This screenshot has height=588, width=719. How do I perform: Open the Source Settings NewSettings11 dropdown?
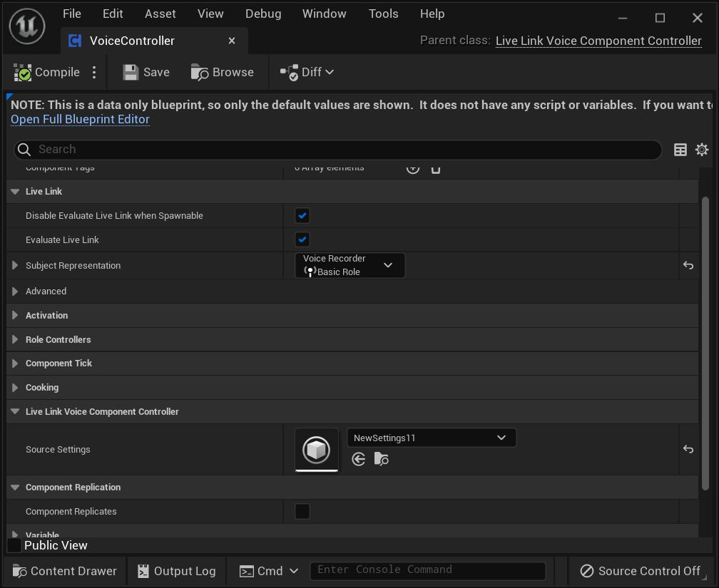click(x=431, y=437)
